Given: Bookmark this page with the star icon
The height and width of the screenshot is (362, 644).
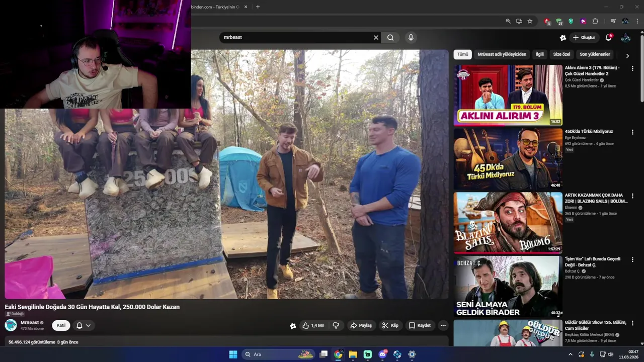Looking at the screenshot, I should click(530, 21).
